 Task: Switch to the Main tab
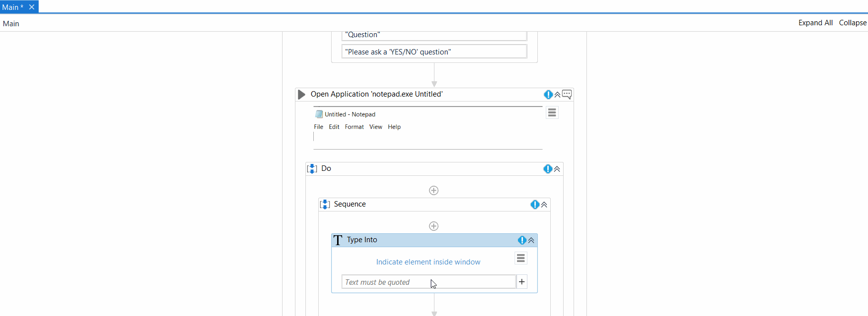11,6
